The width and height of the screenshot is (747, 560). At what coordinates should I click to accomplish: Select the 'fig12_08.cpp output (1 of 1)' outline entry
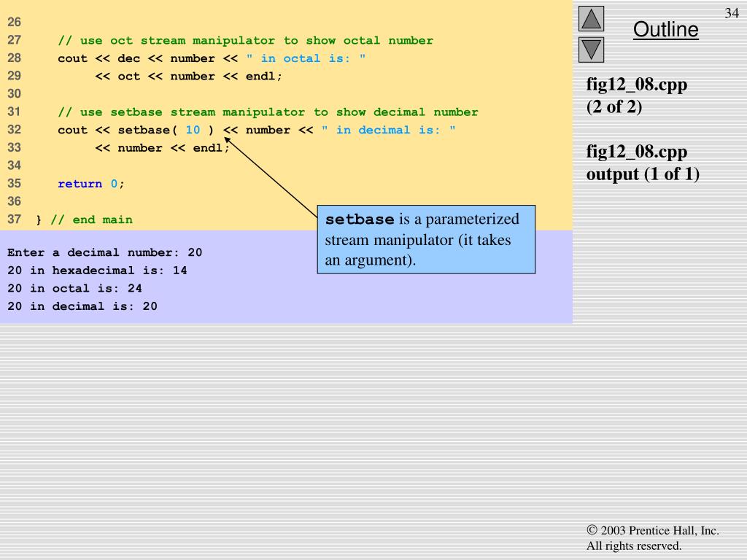pos(643,163)
